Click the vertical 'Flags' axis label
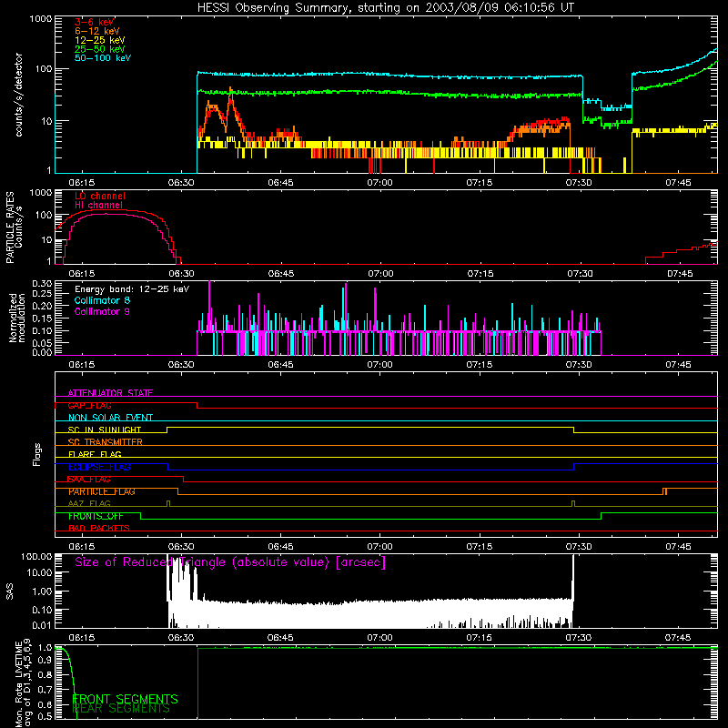The height and width of the screenshot is (728, 728). [37, 454]
